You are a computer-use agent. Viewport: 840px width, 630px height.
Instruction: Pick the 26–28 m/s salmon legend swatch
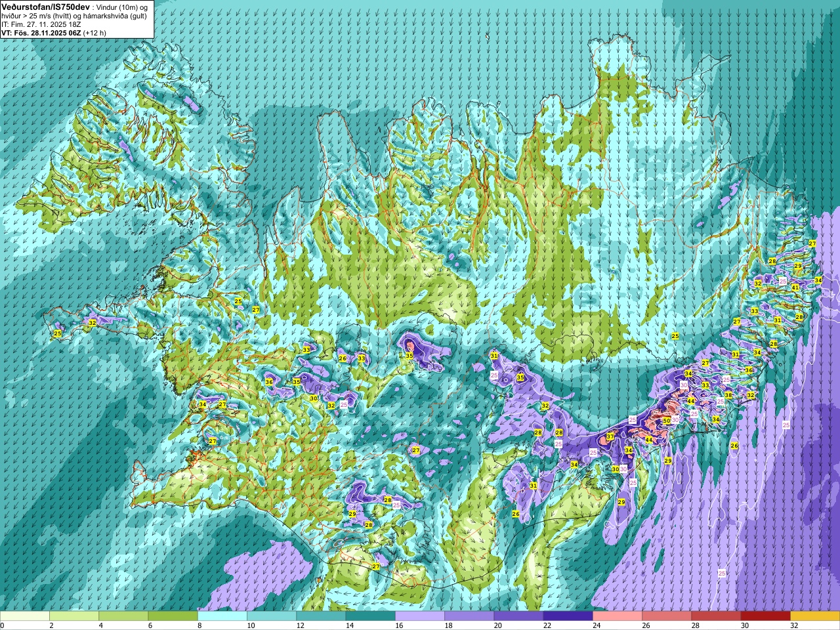click(x=667, y=616)
